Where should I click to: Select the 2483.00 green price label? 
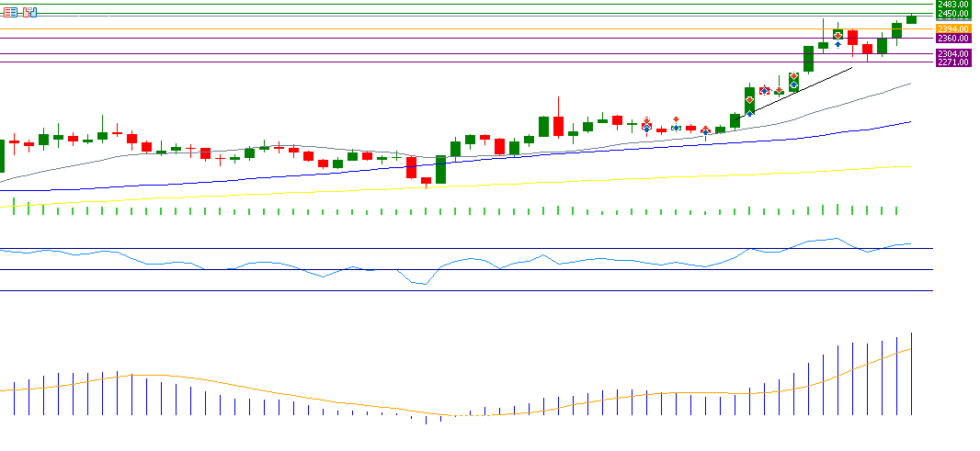pyautogui.click(x=952, y=5)
